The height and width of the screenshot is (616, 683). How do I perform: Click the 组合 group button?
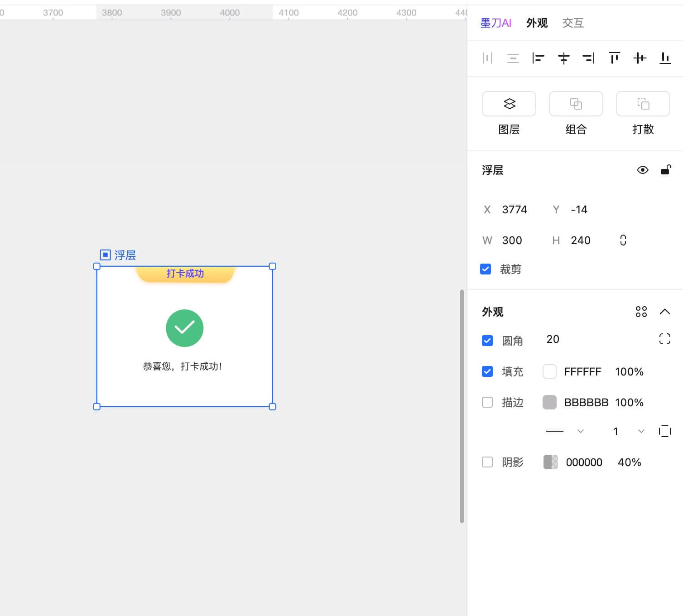pyautogui.click(x=576, y=104)
